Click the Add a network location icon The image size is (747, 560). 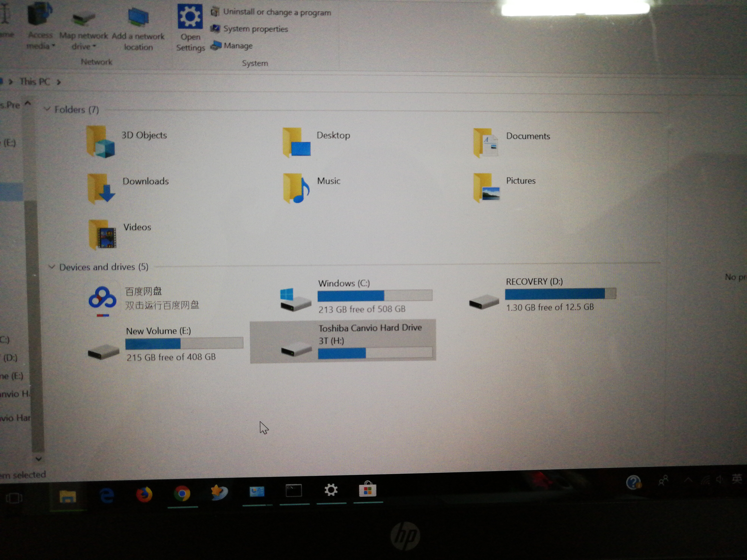tap(138, 17)
